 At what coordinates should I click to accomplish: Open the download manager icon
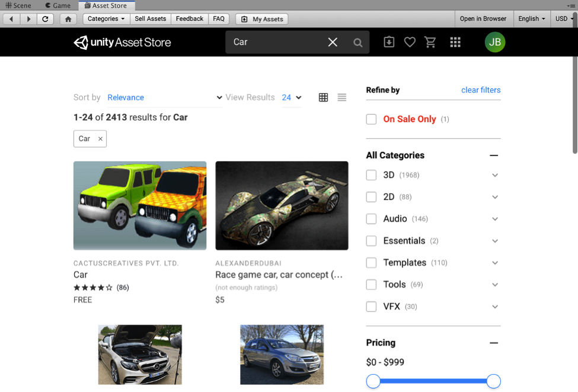pos(388,42)
